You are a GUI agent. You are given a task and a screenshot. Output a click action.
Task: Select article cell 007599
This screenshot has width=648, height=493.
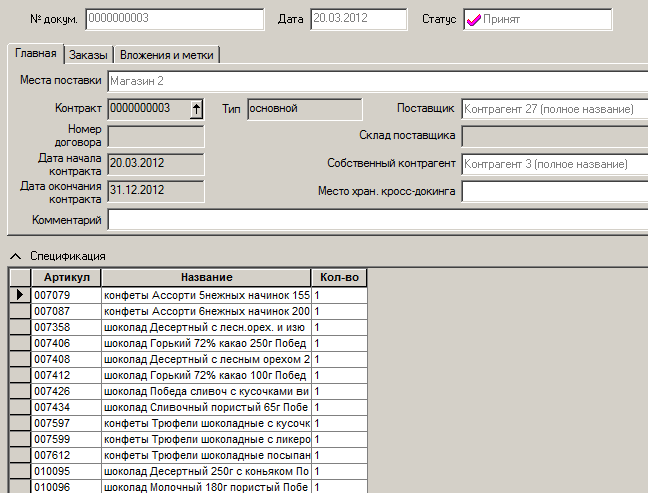click(66, 439)
